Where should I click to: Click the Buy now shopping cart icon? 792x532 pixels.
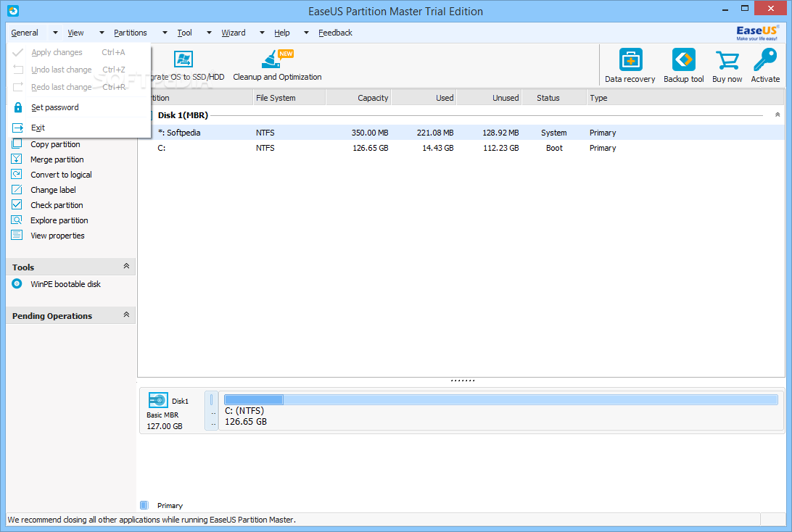727,59
